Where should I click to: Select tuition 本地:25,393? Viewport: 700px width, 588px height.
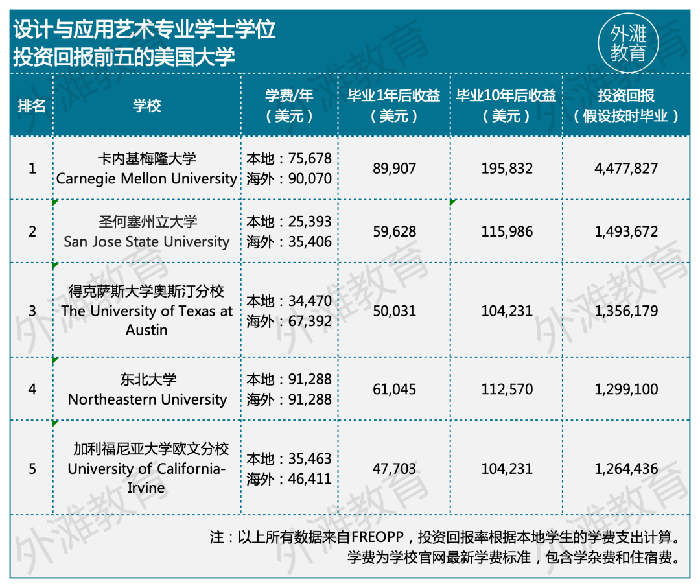(x=289, y=222)
